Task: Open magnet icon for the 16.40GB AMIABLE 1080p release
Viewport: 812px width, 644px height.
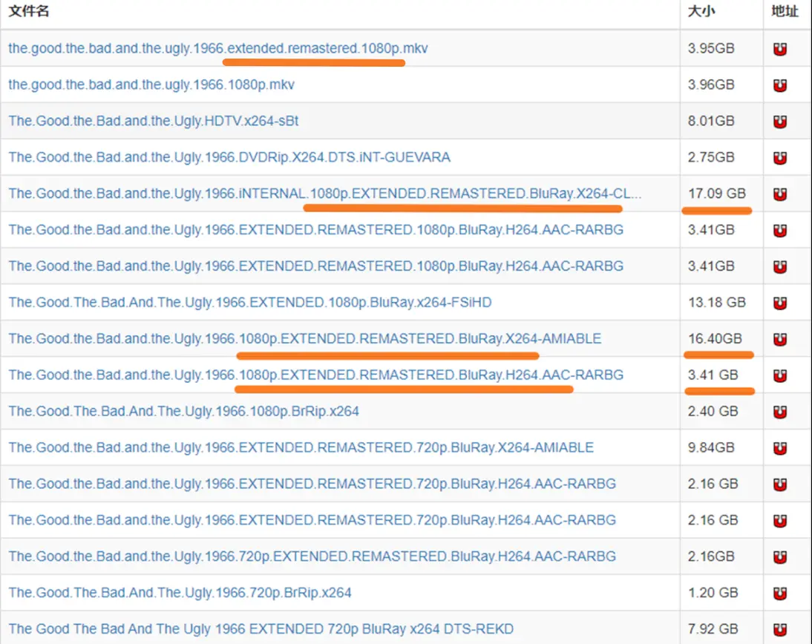Action: click(x=780, y=339)
